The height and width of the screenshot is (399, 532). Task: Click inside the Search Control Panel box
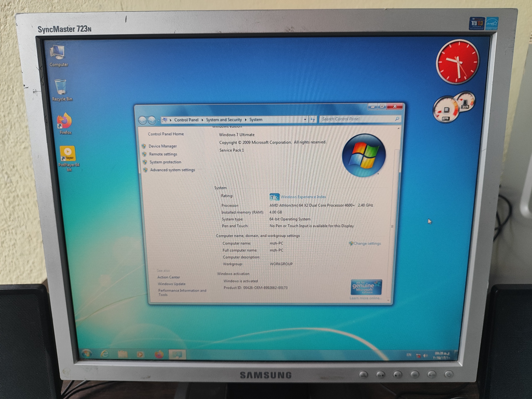pyautogui.click(x=356, y=119)
